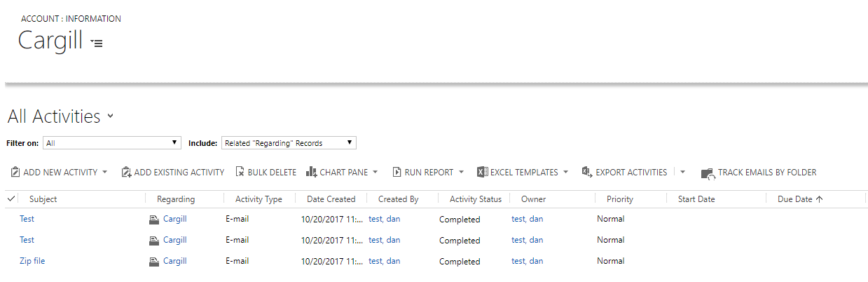Expand the more commands arrow after Export Activities

click(x=683, y=173)
